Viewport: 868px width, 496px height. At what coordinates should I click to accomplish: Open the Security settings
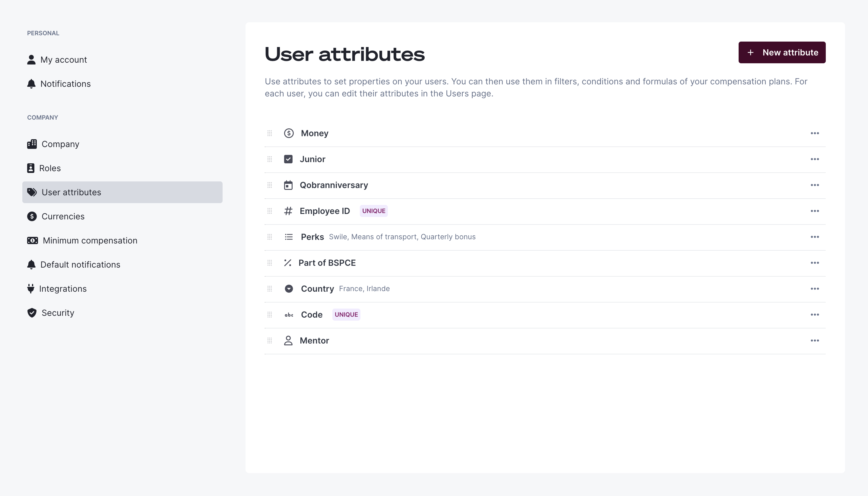tap(122, 313)
